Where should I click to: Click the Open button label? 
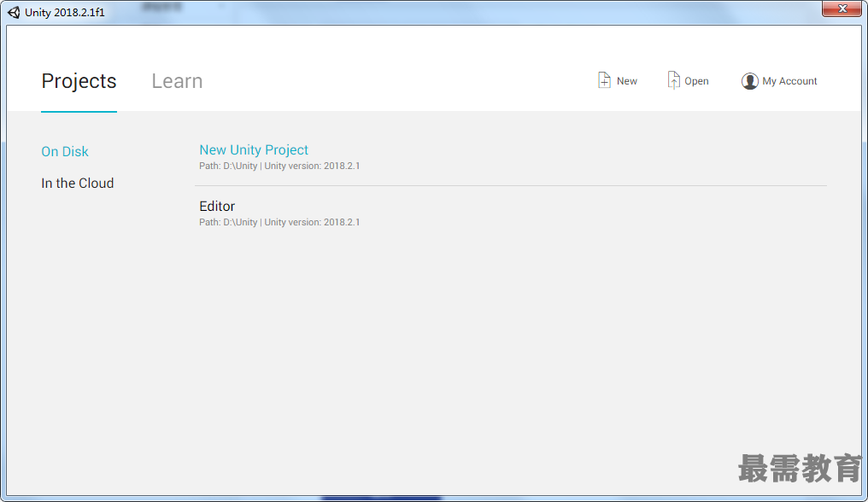click(x=696, y=81)
